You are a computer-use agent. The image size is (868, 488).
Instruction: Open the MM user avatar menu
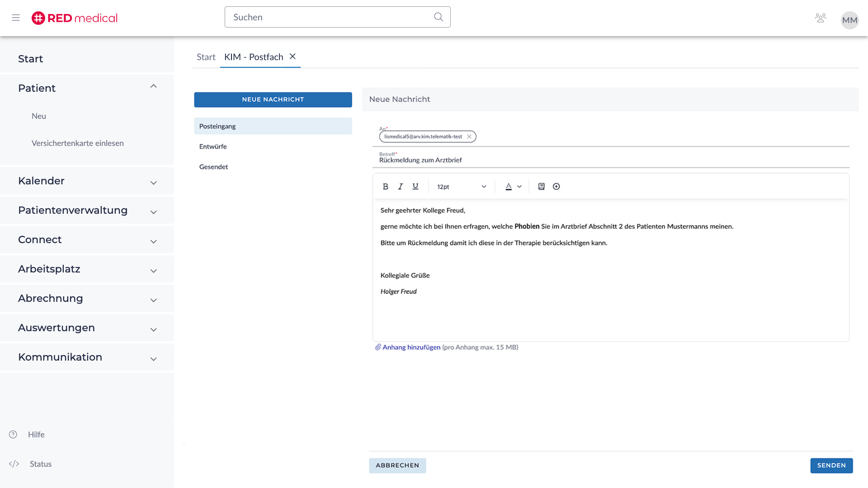849,20
